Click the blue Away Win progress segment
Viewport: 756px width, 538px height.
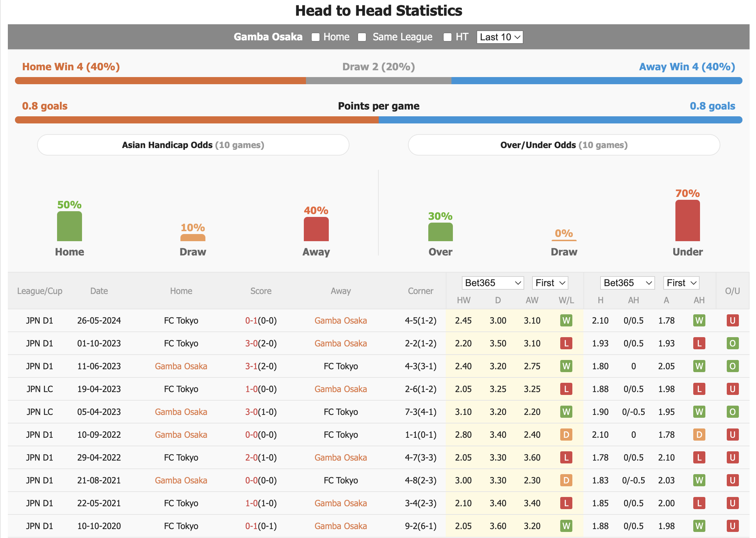(597, 81)
